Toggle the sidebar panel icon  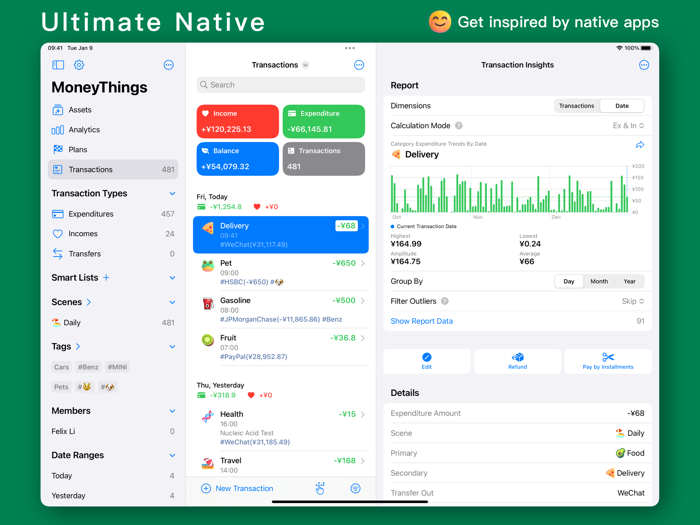click(58, 65)
